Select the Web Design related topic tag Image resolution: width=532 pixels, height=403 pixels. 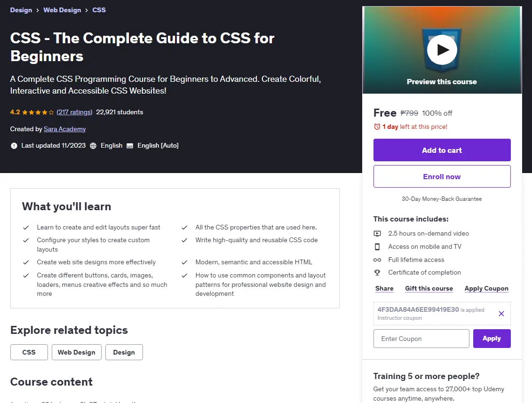pos(76,353)
